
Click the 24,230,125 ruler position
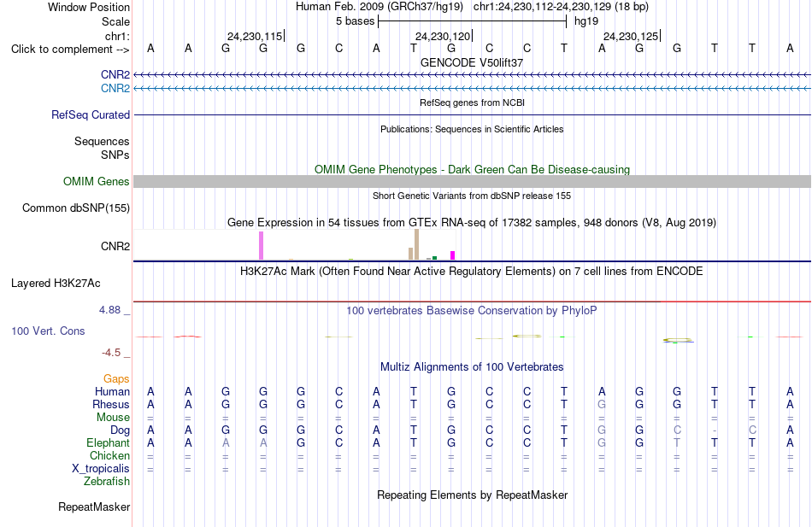coord(631,36)
